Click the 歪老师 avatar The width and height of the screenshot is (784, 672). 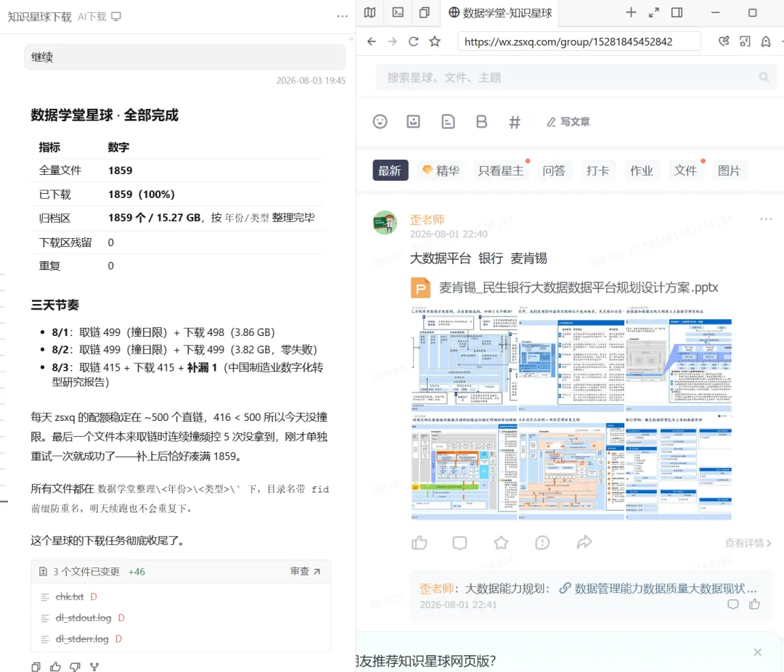click(385, 223)
